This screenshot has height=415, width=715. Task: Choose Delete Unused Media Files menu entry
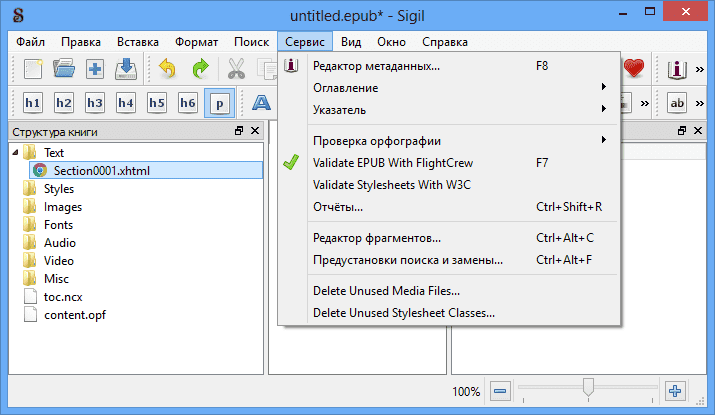[386, 291]
